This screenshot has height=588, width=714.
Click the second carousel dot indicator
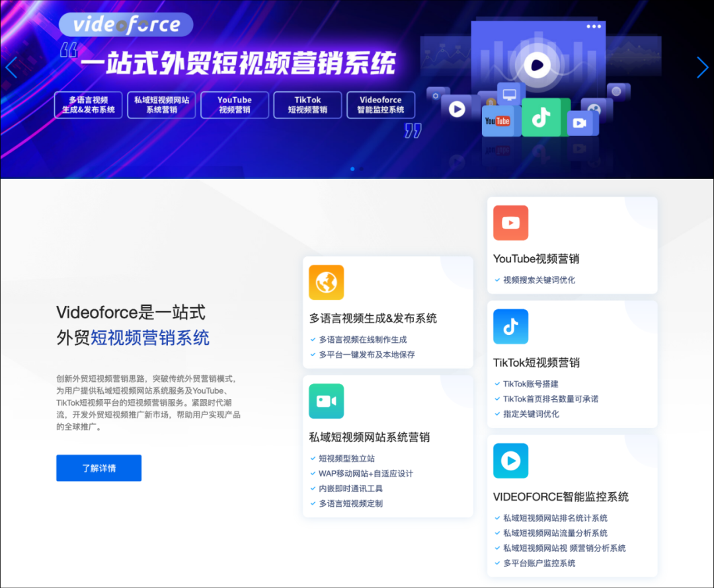pos(362,169)
